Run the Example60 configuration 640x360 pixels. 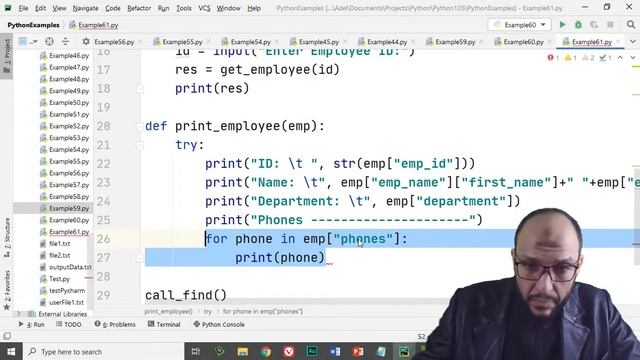[562, 25]
